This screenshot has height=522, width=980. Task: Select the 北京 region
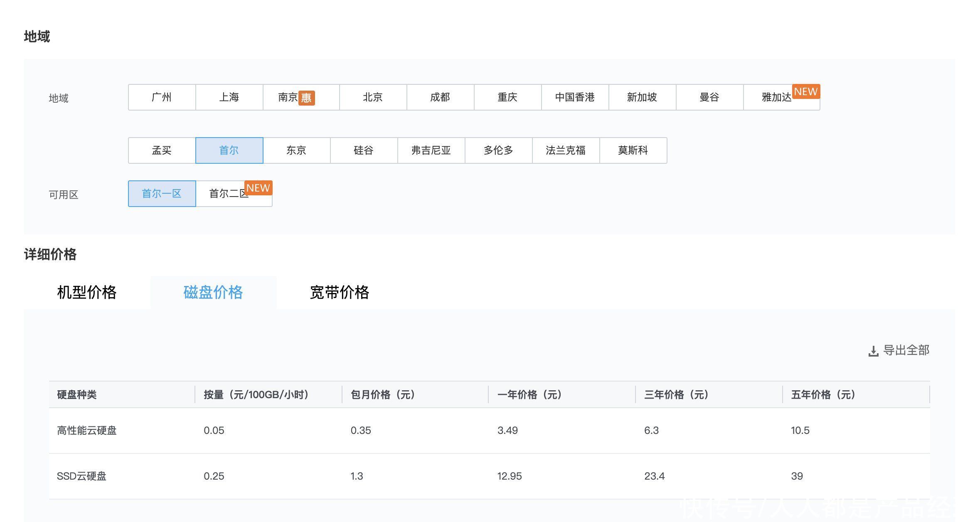[x=373, y=97]
